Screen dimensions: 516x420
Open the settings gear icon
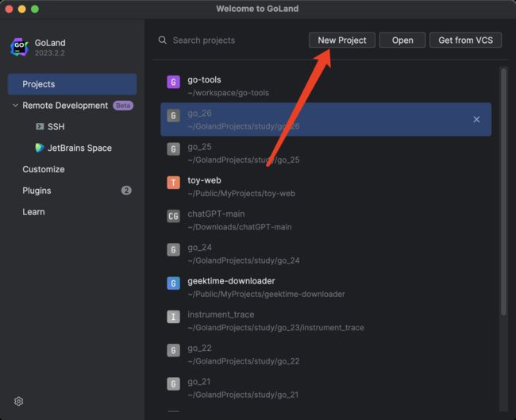tap(18, 401)
